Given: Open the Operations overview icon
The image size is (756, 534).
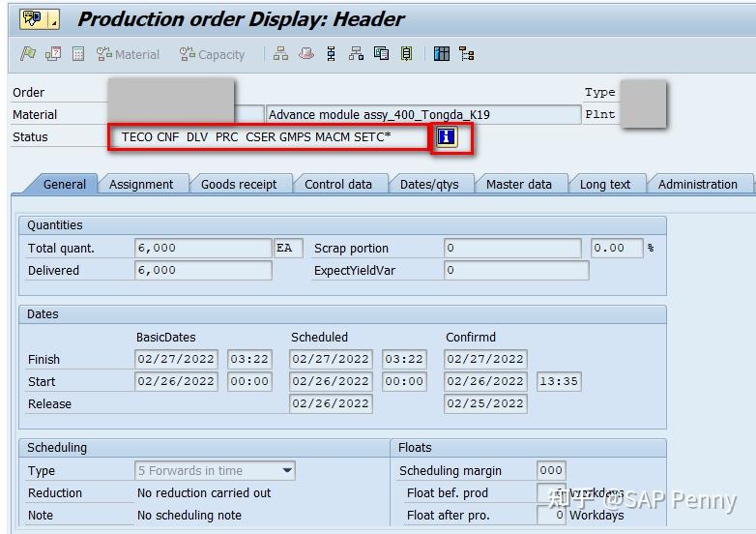Looking at the screenshot, I should click(332, 53).
